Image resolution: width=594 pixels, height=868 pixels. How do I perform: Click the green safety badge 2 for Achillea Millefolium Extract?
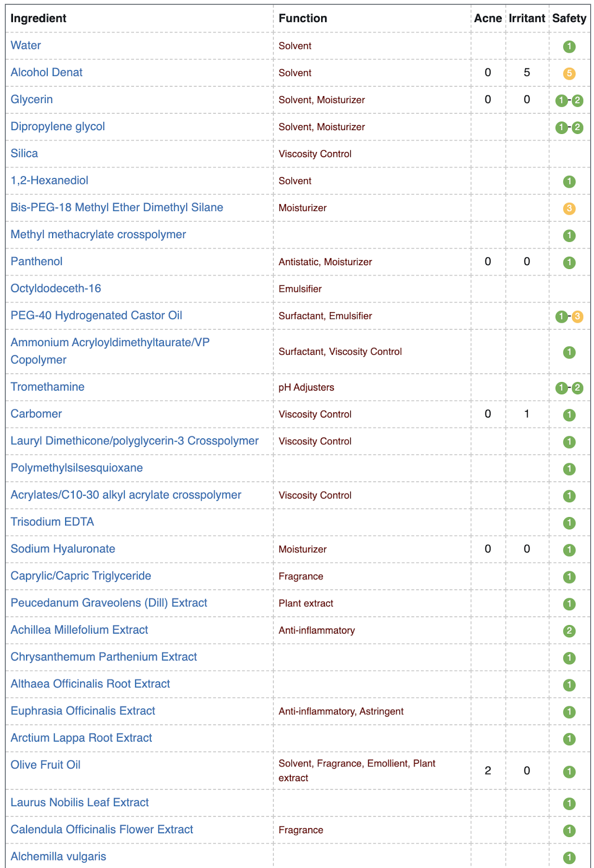569,631
